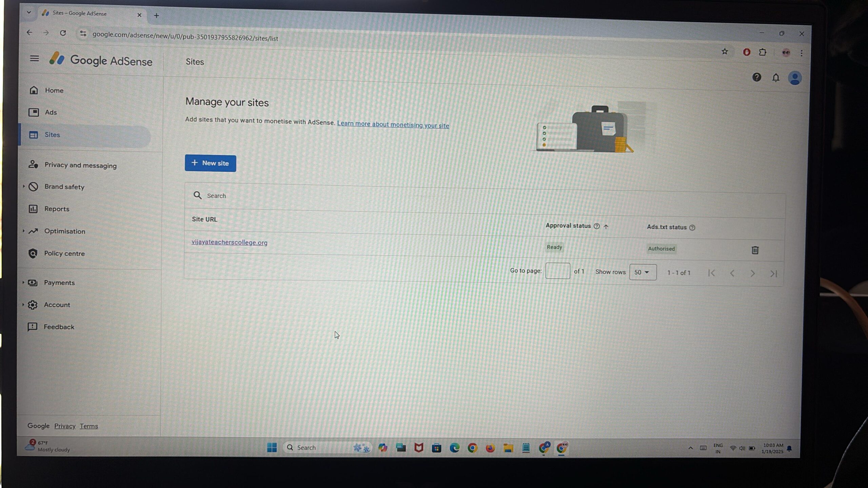This screenshot has height=488, width=868.
Task: Open Chrome's three-dot menu
Action: point(802,53)
